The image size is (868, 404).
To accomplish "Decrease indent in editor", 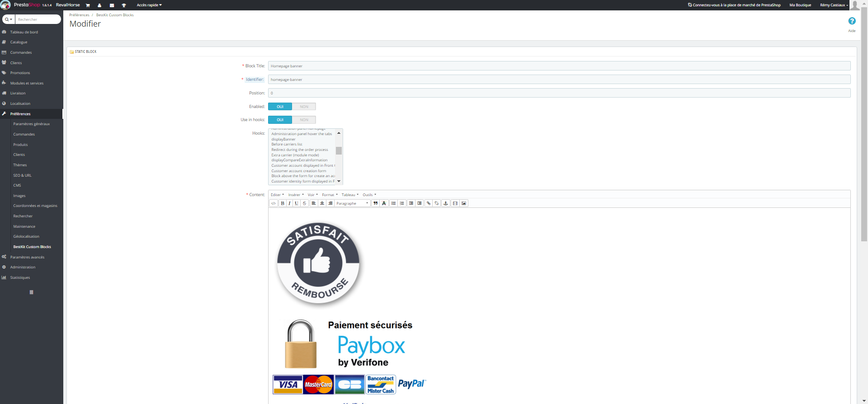I will click(411, 203).
